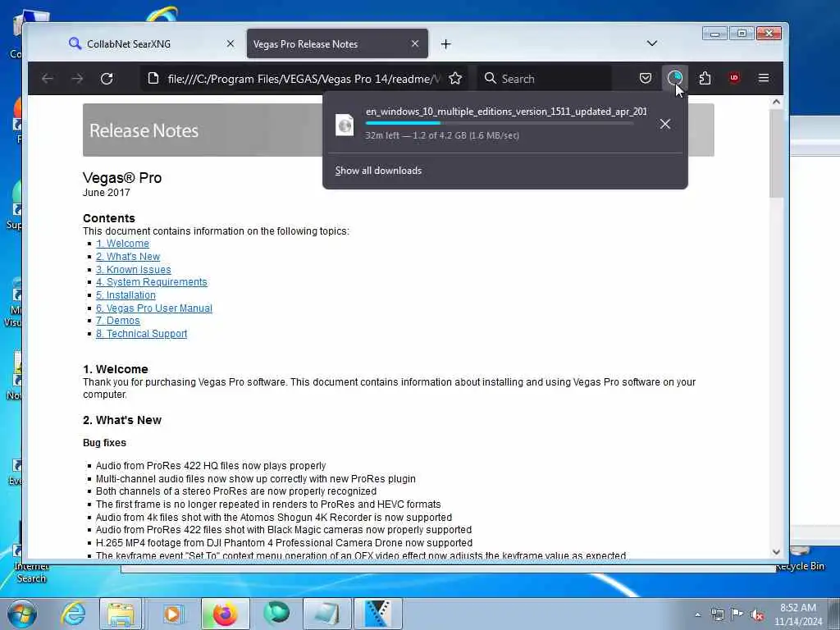Open the 1. Welcome link
This screenshot has width=840, height=630.
[122, 244]
